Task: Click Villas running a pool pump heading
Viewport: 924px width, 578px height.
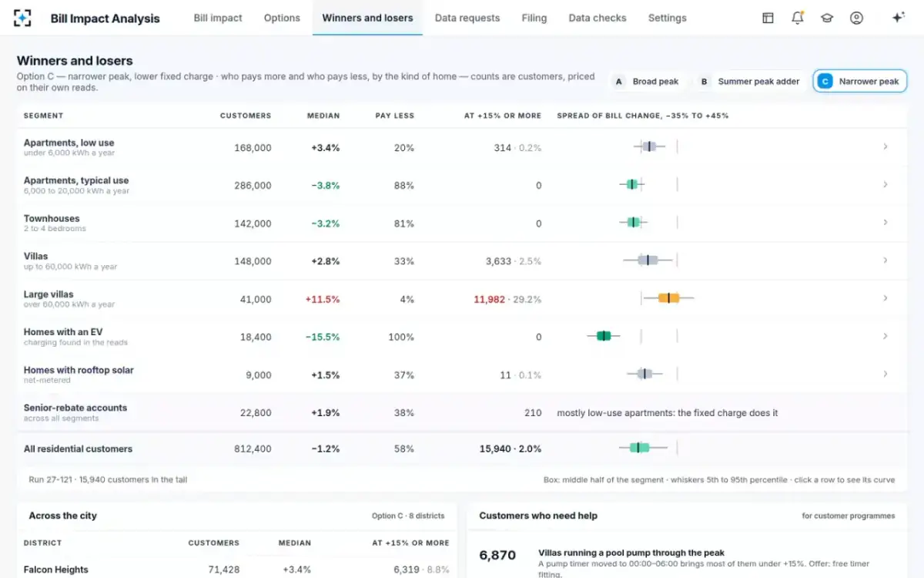Action: [631, 553]
